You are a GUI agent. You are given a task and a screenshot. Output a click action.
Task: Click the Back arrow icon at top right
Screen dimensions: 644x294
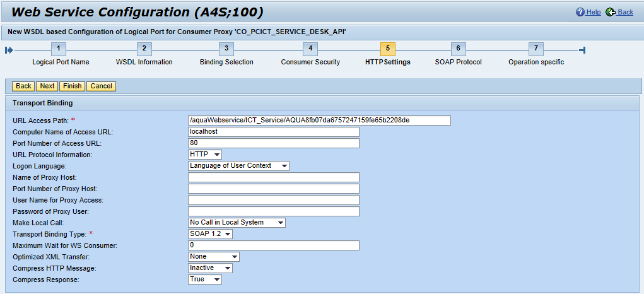610,13
